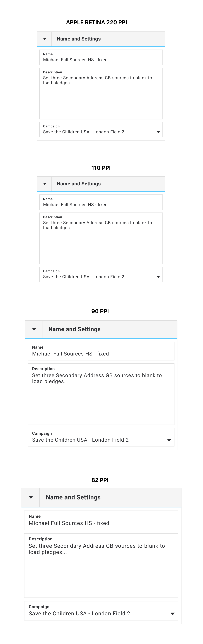The width and height of the screenshot is (203, 644).
Task: Focus the Description text area in 82 PPI panel
Action: click(101, 565)
